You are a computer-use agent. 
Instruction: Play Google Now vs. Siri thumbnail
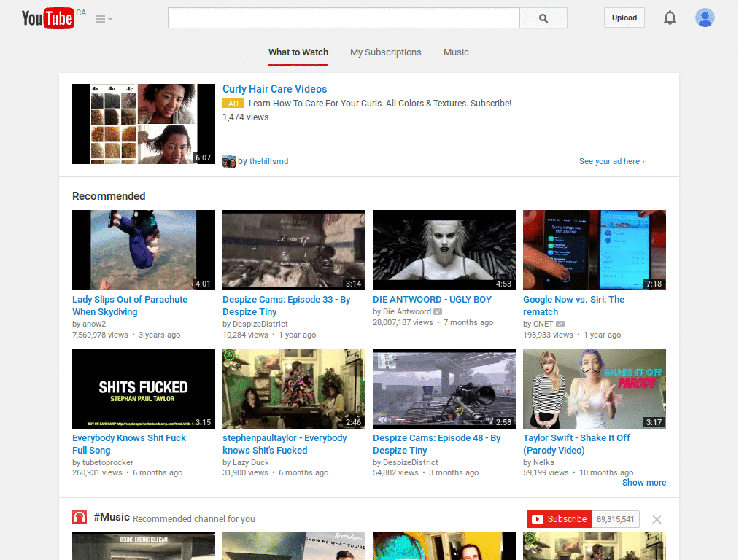[x=595, y=250]
